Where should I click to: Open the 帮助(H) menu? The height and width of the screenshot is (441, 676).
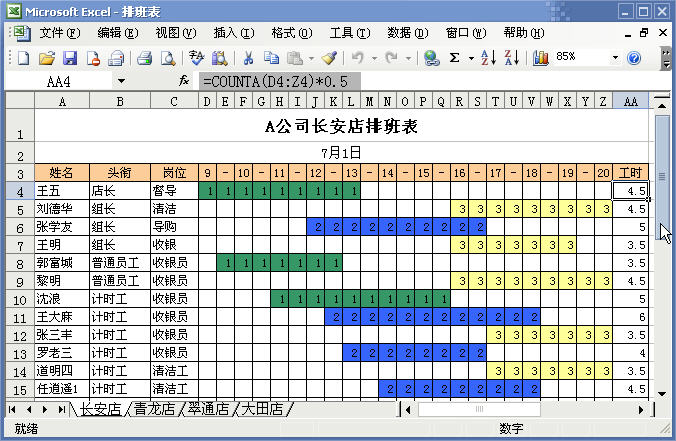click(x=523, y=33)
